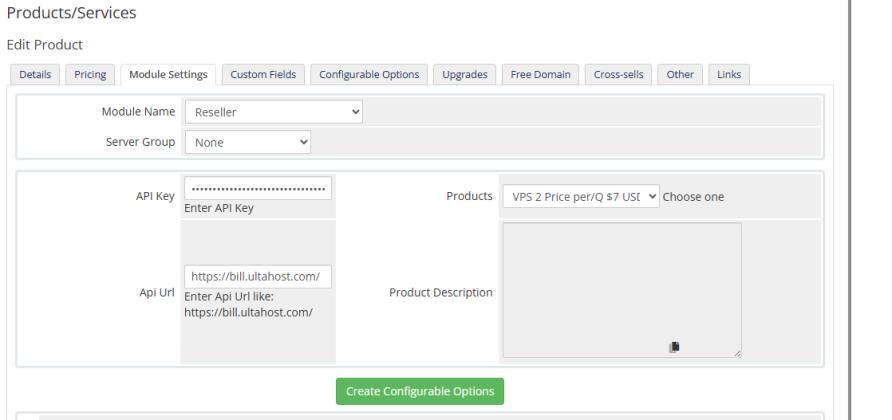892x420 pixels.
Task: Click the 'Product Description' label
Action: pos(441,293)
